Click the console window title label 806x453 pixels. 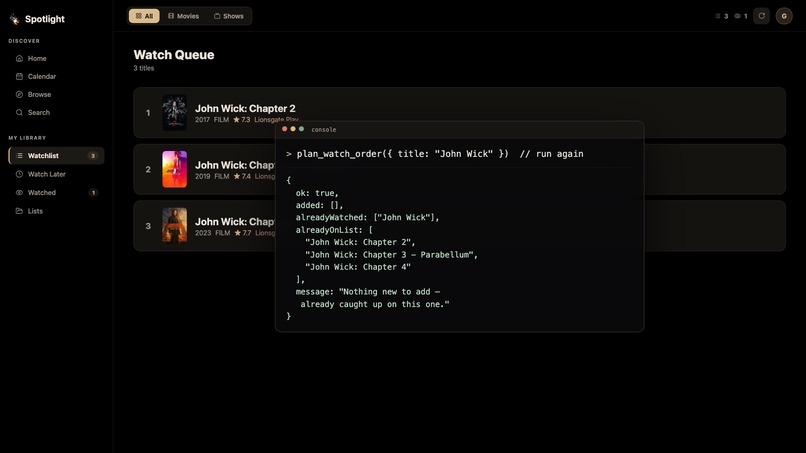click(324, 130)
